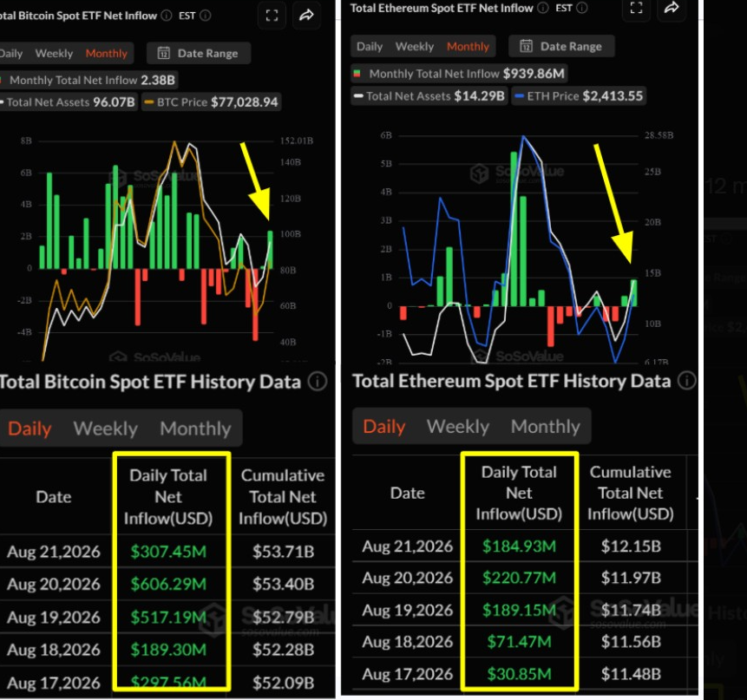Screen dimensions: 747x700
Task: Open info icon beside Bitcoin Spot ETF History Data
Action: [318, 382]
